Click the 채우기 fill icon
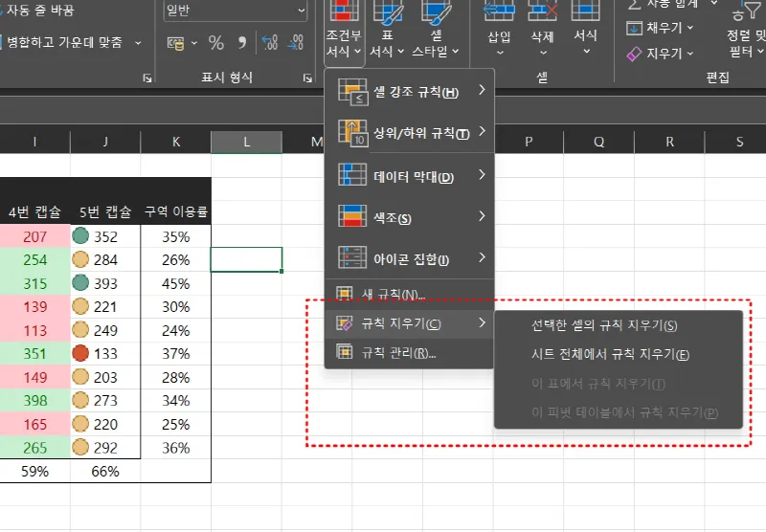The height and width of the screenshot is (532, 766). point(634,28)
